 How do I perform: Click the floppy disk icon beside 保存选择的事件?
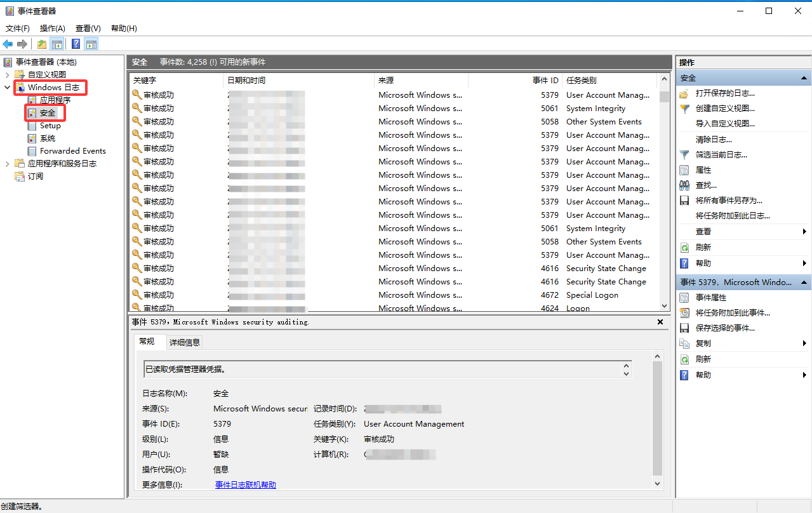point(684,328)
